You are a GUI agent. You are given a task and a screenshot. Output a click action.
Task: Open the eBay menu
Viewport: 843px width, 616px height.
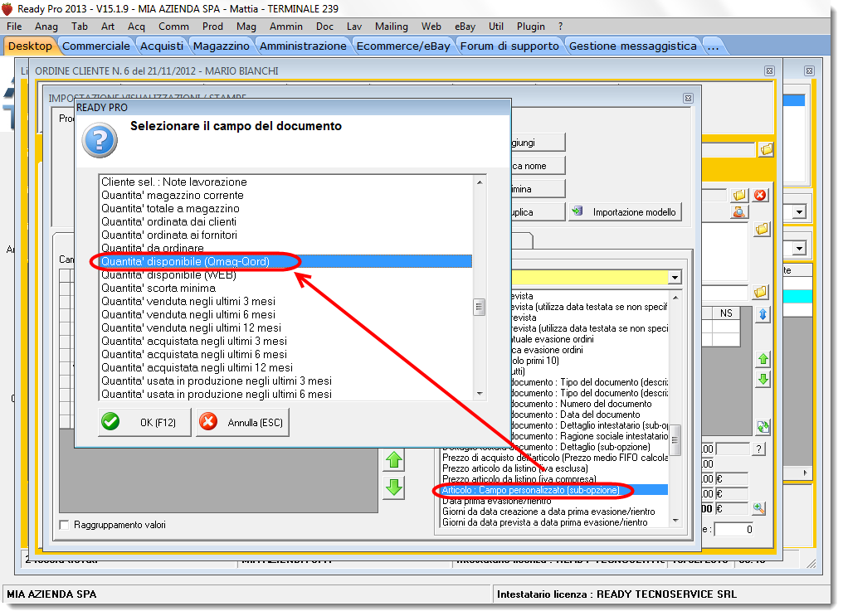click(465, 27)
